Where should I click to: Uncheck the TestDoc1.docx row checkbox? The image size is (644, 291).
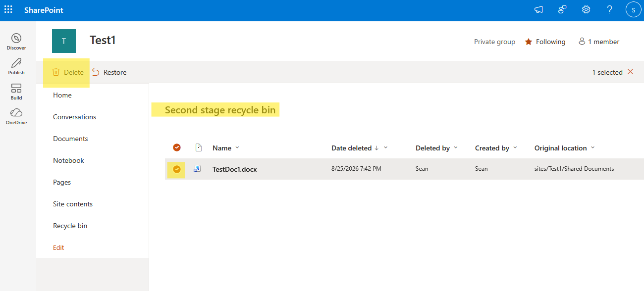tap(177, 169)
